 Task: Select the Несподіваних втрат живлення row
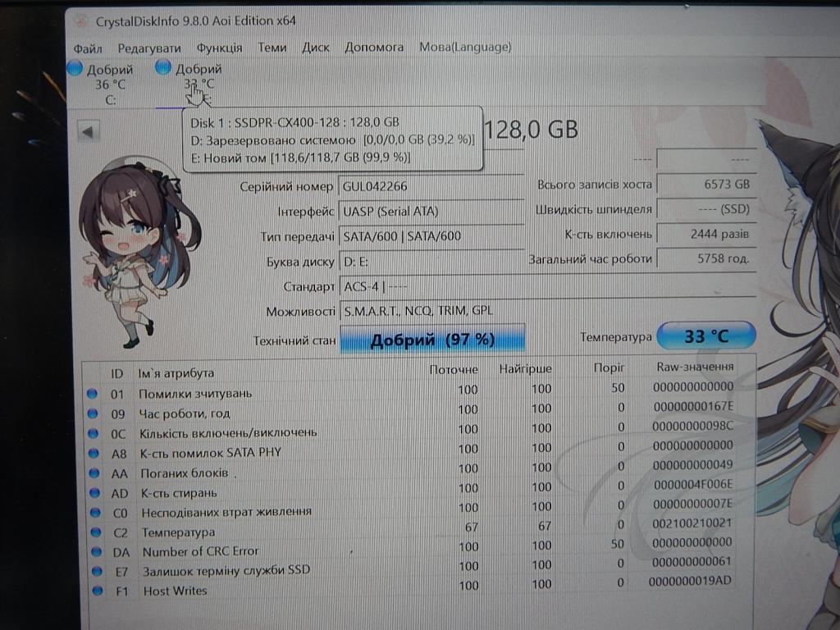(x=418, y=509)
